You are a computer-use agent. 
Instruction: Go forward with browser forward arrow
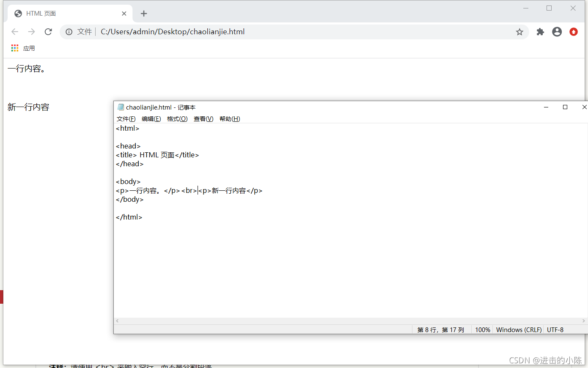tap(31, 32)
